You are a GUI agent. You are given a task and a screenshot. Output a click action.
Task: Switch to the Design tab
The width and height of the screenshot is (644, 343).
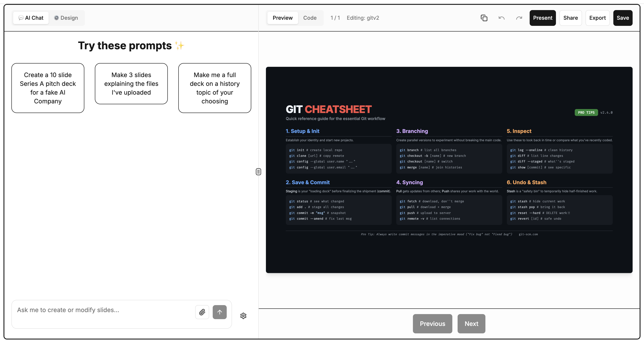[66, 18]
